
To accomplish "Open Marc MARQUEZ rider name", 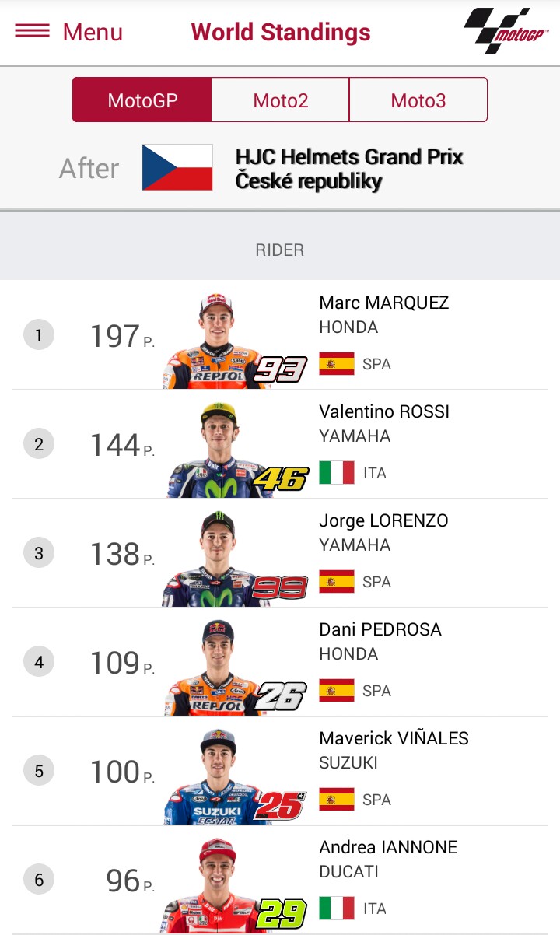I will tap(384, 303).
